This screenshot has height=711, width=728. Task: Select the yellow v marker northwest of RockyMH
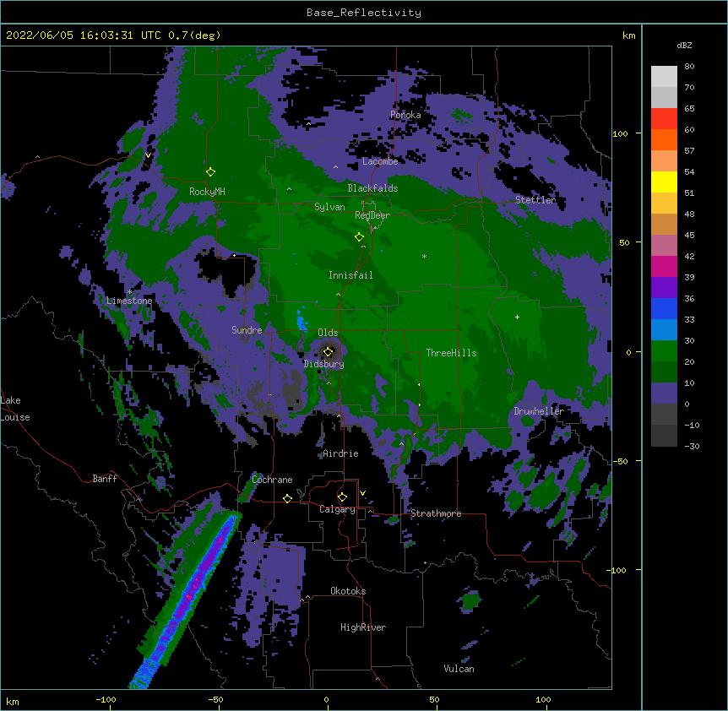click(148, 155)
